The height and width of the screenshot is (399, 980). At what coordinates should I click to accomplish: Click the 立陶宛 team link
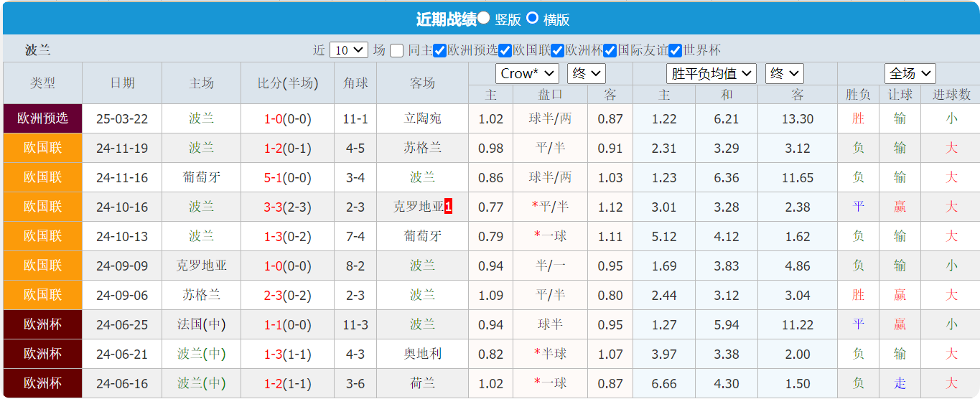[422, 118]
